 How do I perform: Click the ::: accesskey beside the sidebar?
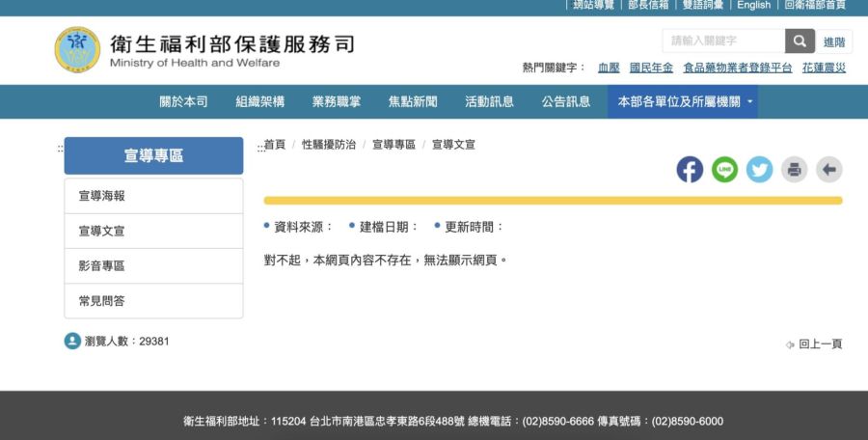pos(61,149)
